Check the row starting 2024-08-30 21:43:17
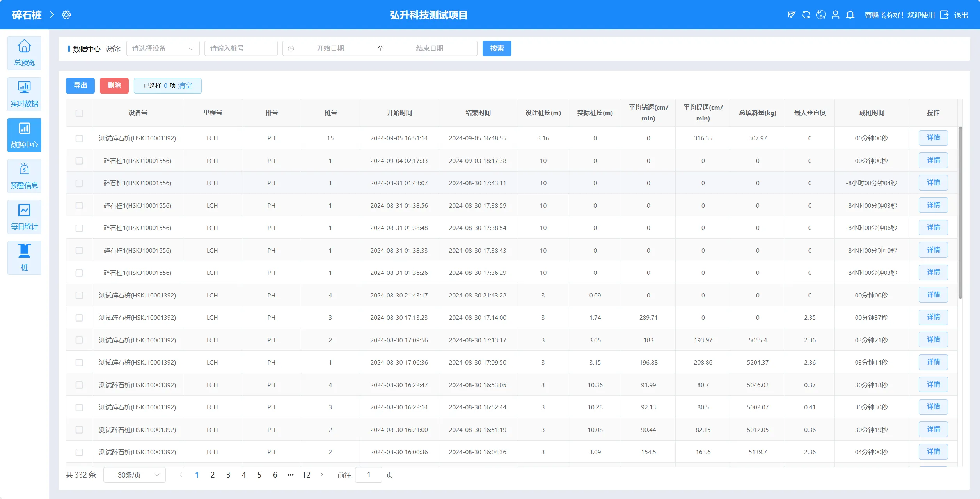 tap(79, 296)
